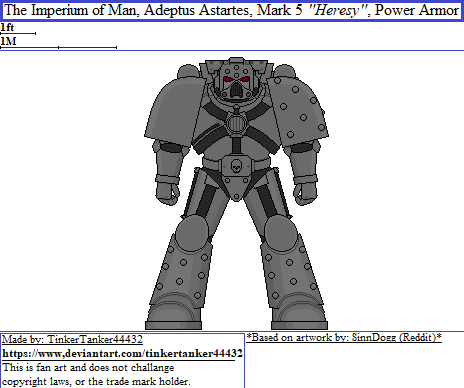Open the deviantart.com/tinkertanker44432 link
Screen dimensions: 464x388
tap(122, 353)
